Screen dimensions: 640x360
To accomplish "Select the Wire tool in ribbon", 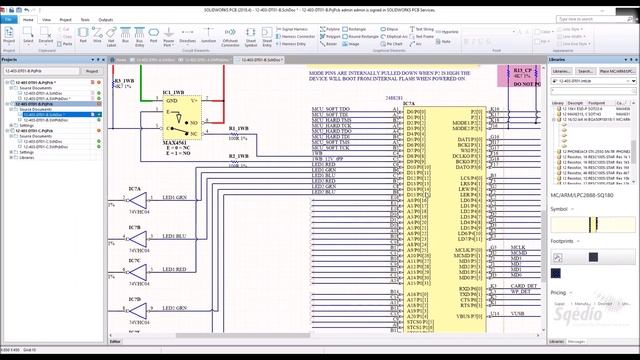I will 97,35.
